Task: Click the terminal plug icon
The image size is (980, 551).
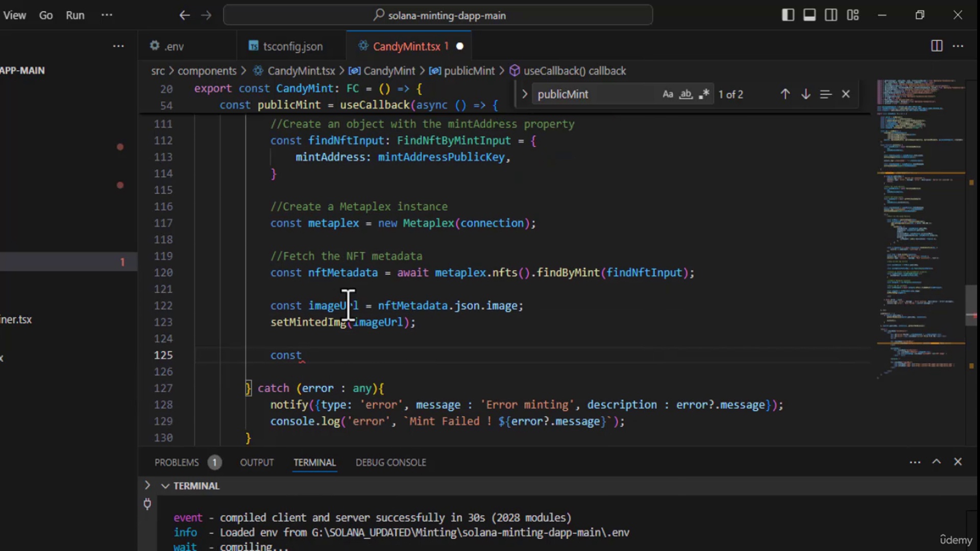Action: pos(148,504)
